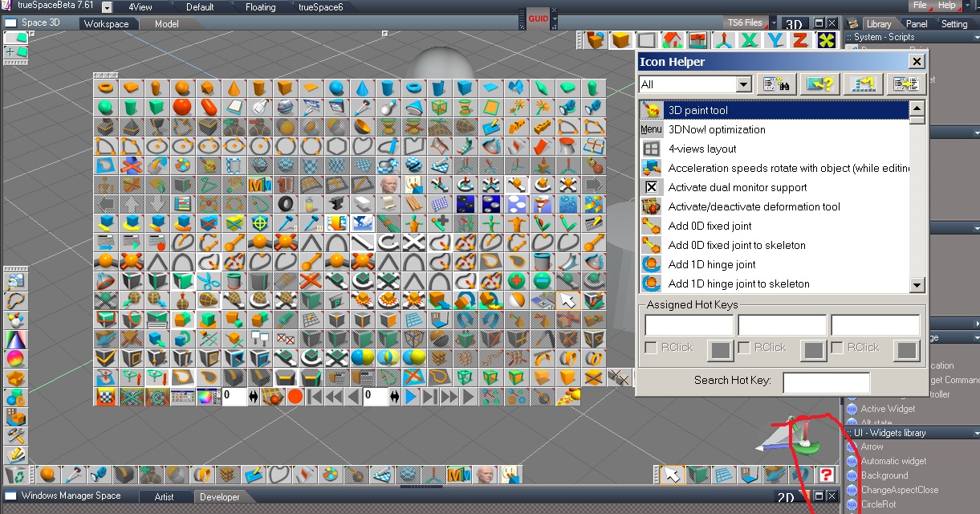Image resolution: width=980 pixels, height=514 pixels.
Task: Click the list export icon in Icon Helper
Action: pyautogui.click(x=905, y=84)
